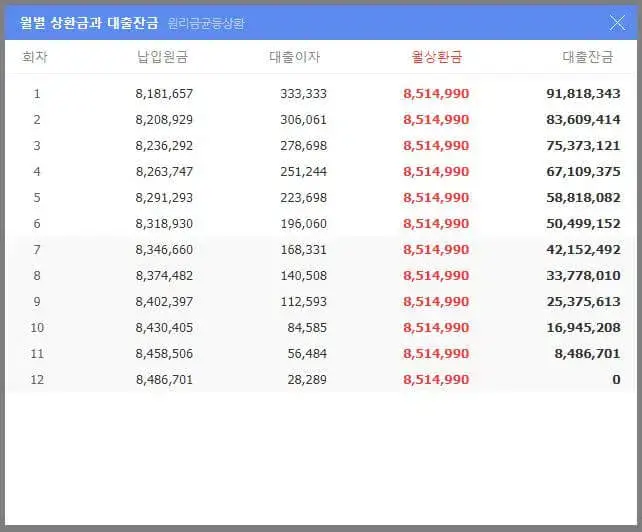This screenshot has height=532, width=642.
Task: Click the red 월상환금 column header
Action: 436,57
